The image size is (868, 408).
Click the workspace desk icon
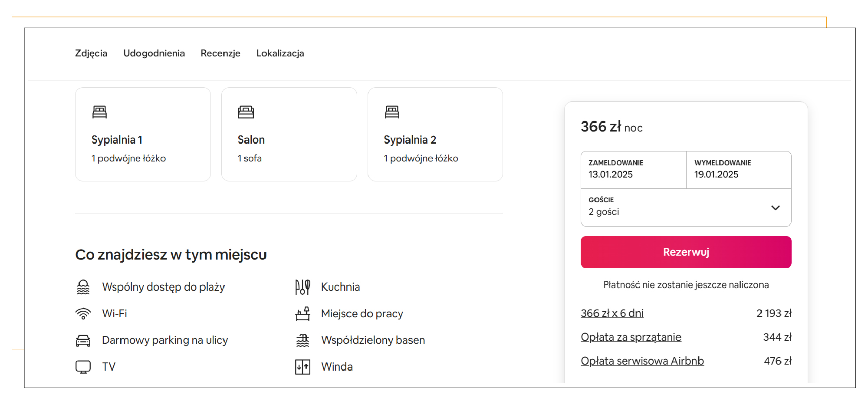pyautogui.click(x=302, y=313)
